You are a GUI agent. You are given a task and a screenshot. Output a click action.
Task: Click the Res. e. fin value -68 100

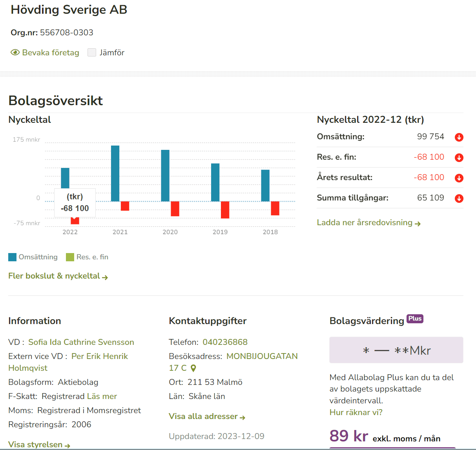429,157
